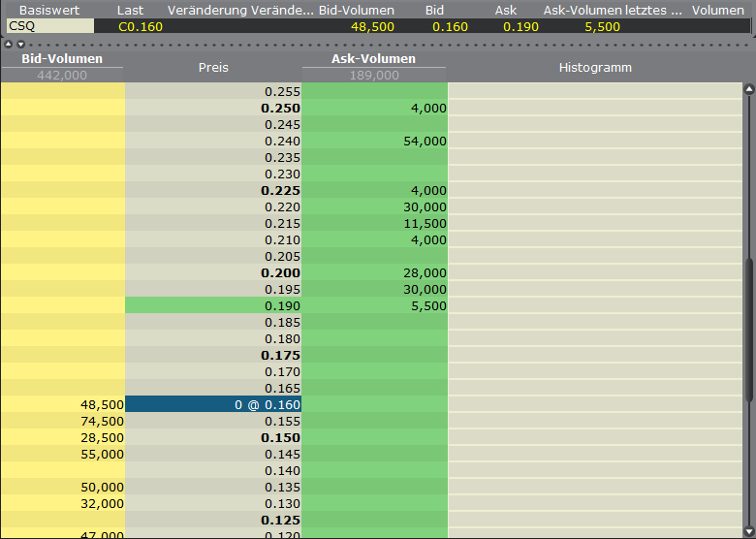Viewport: 756px width, 539px height.
Task: Select the CSQ symbol field
Action: click(50, 26)
